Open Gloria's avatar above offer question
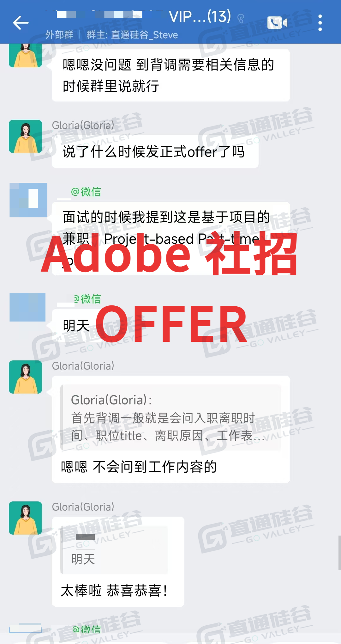The width and height of the screenshot is (341, 644). [x=25, y=136]
